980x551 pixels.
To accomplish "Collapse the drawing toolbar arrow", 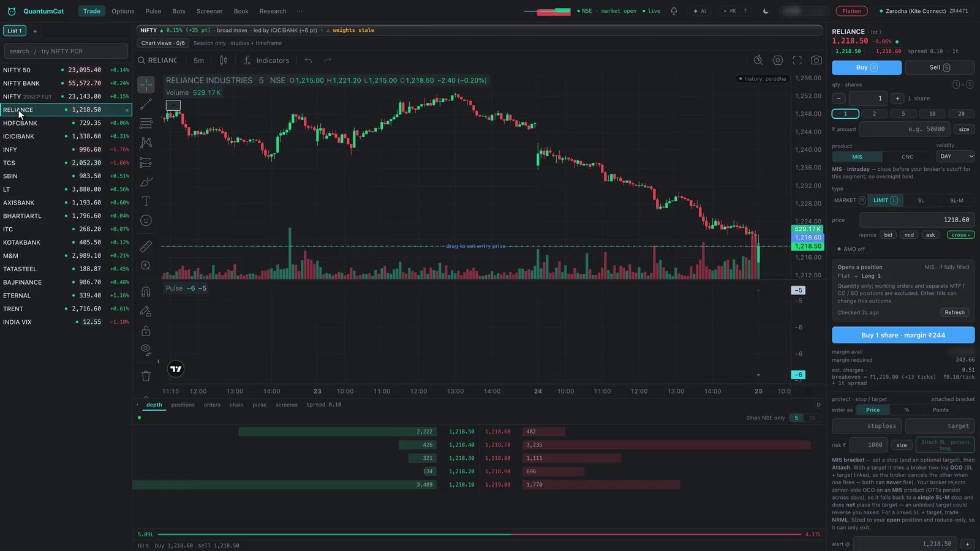I will pos(158,361).
